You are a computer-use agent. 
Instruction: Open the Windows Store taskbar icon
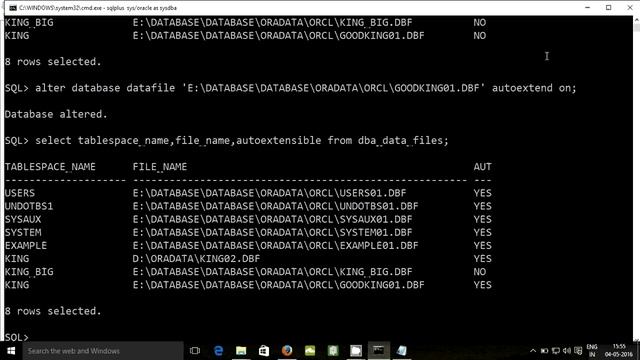[264, 351]
